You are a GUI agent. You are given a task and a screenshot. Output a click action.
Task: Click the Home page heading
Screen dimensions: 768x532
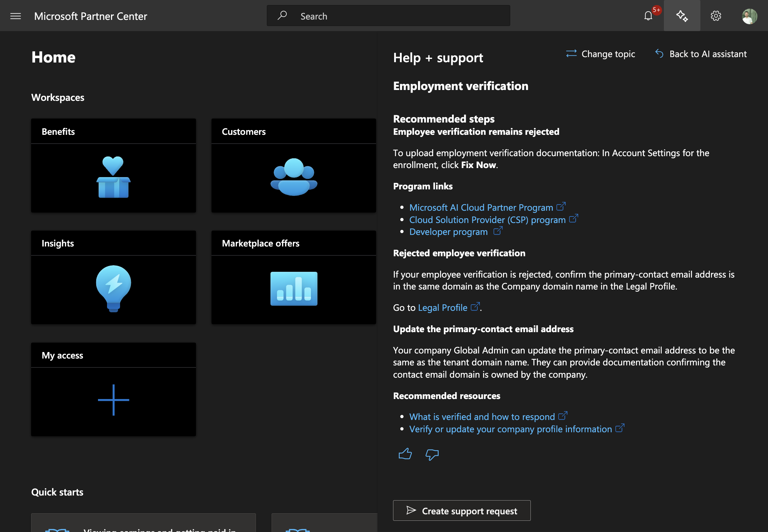click(x=54, y=57)
